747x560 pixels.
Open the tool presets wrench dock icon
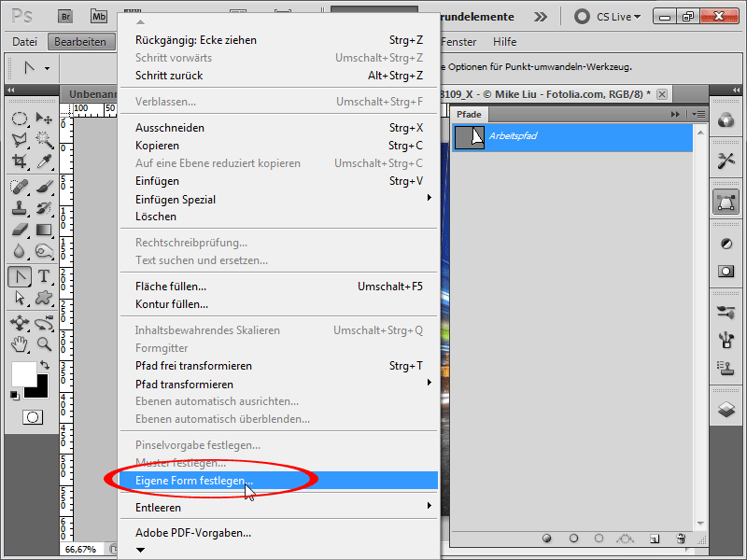coord(726,161)
